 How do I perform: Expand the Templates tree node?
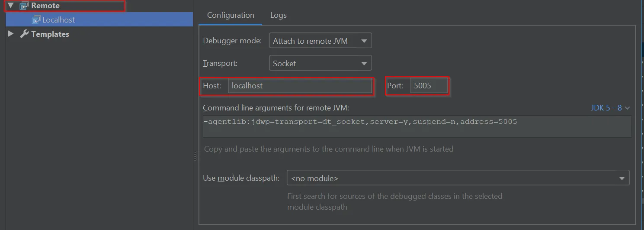click(x=11, y=34)
